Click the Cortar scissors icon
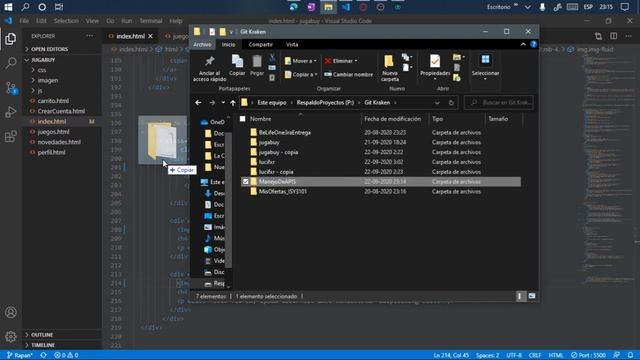 (x=272, y=58)
